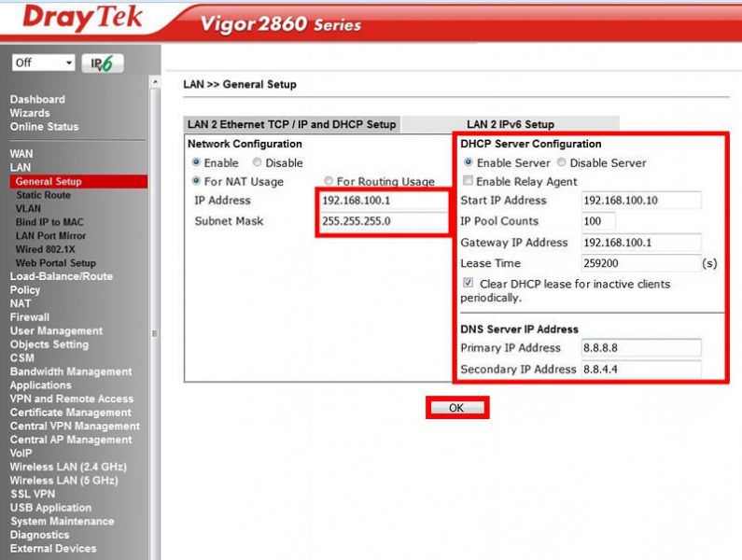Viewport: 742px width, 560px height.
Task: Open SSL VPN menu
Action: [33, 495]
